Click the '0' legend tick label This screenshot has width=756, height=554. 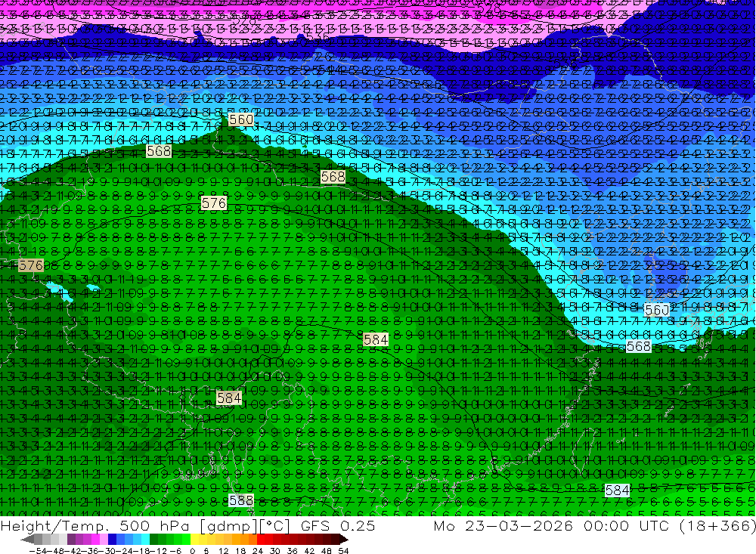[x=192, y=551]
